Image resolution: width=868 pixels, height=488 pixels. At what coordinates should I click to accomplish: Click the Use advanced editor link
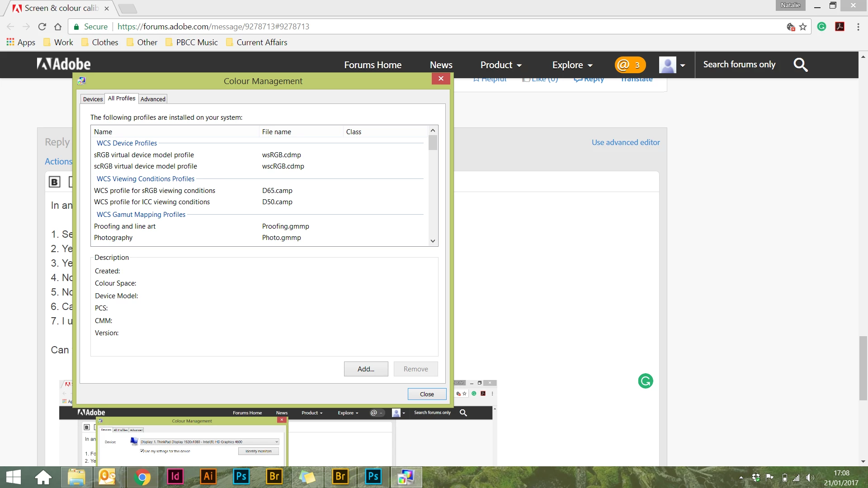(x=626, y=142)
